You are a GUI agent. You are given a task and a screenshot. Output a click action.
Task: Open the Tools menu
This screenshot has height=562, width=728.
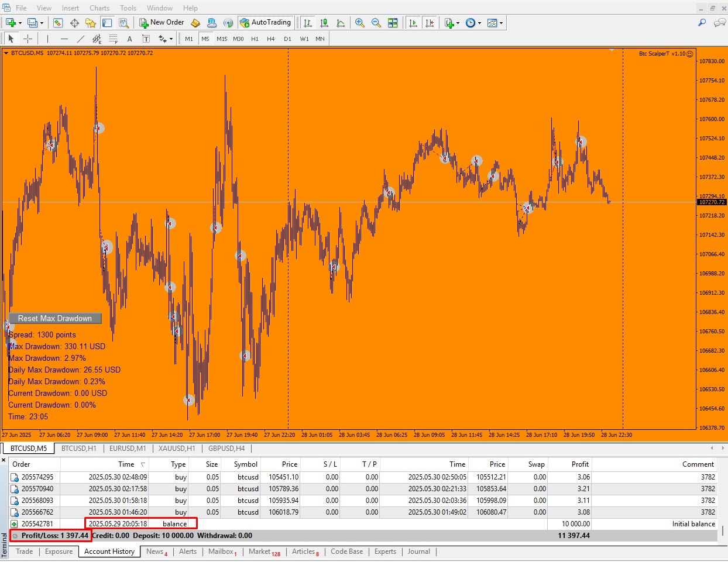(x=128, y=8)
